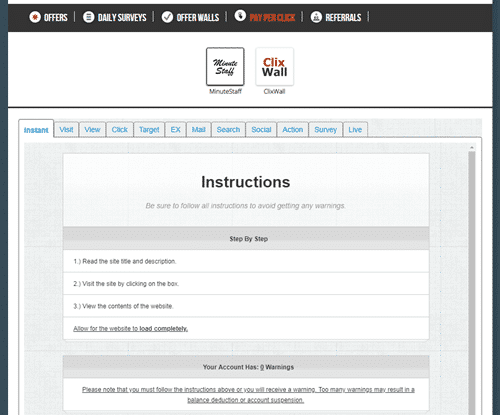Viewport: 500px width, 415px height.
Task: Click the 'Please note that you must follow' warning text
Action: (248, 394)
